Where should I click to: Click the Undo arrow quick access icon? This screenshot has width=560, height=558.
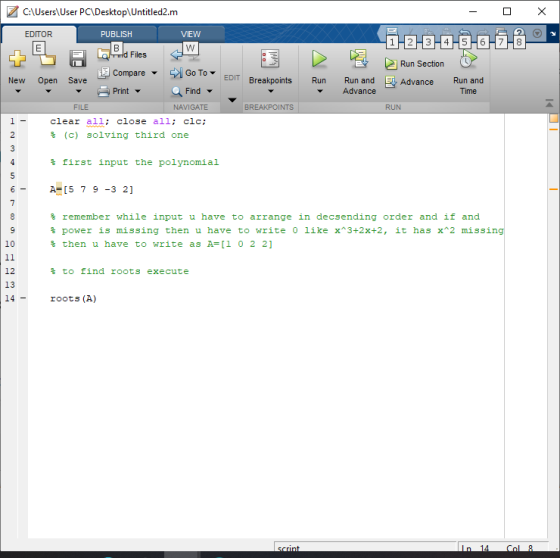point(464,32)
